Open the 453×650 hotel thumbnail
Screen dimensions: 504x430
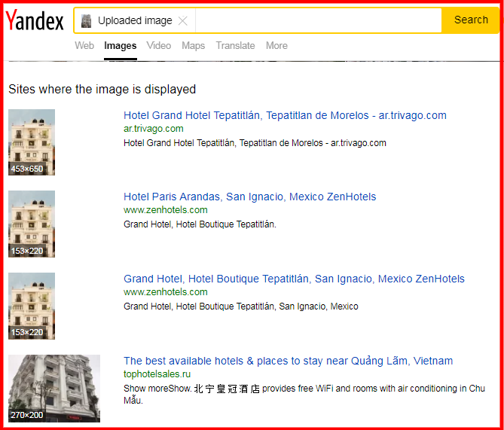pyautogui.click(x=32, y=142)
